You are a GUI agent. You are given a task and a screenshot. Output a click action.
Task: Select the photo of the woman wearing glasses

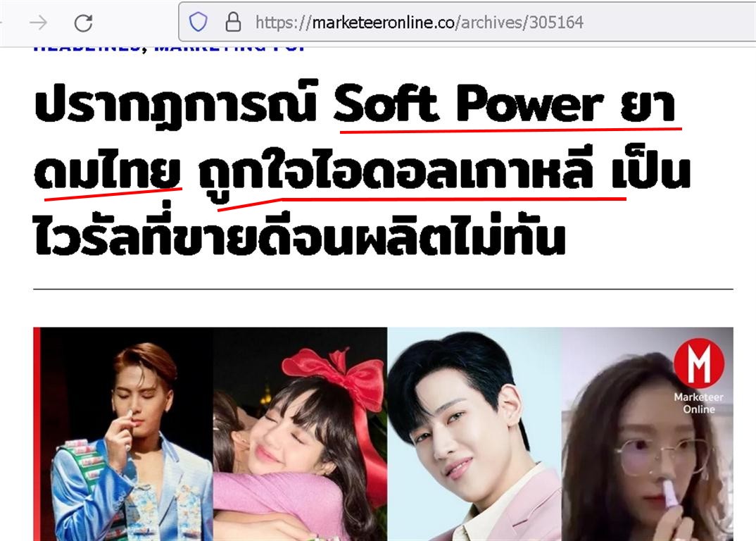[x=648, y=434]
